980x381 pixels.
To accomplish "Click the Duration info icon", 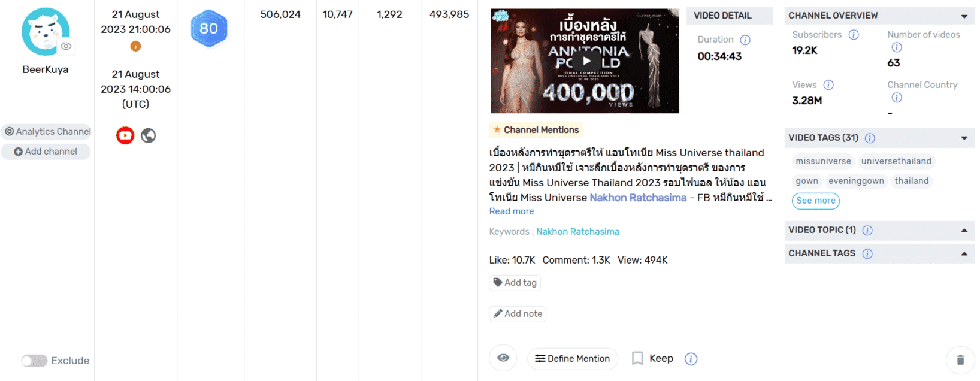I will (x=745, y=40).
